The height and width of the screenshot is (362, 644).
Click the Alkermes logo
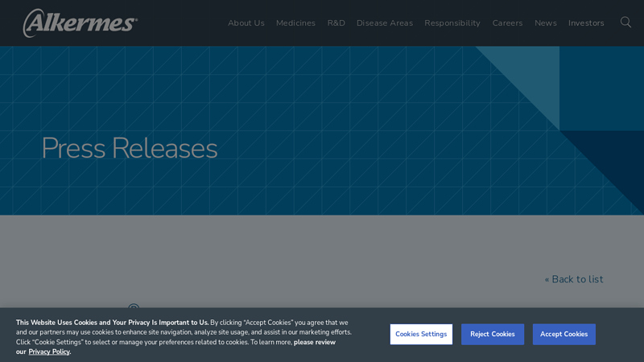click(x=80, y=23)
